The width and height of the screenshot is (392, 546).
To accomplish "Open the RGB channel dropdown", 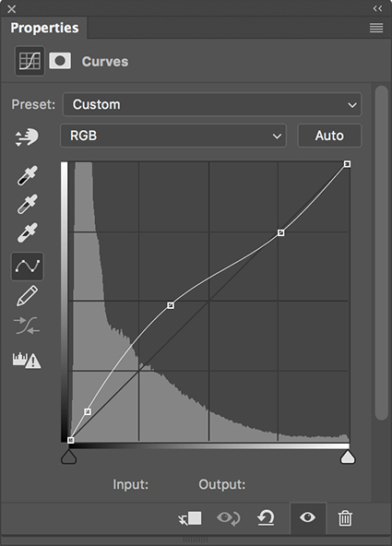I will (x=173, y=136).
